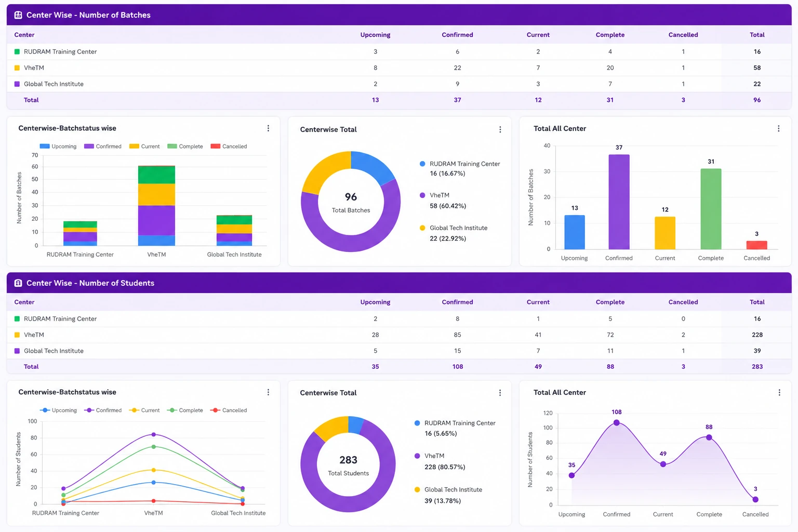
Task: Click the 108 Confirmed point in area chart
Action: pos(617,422)
